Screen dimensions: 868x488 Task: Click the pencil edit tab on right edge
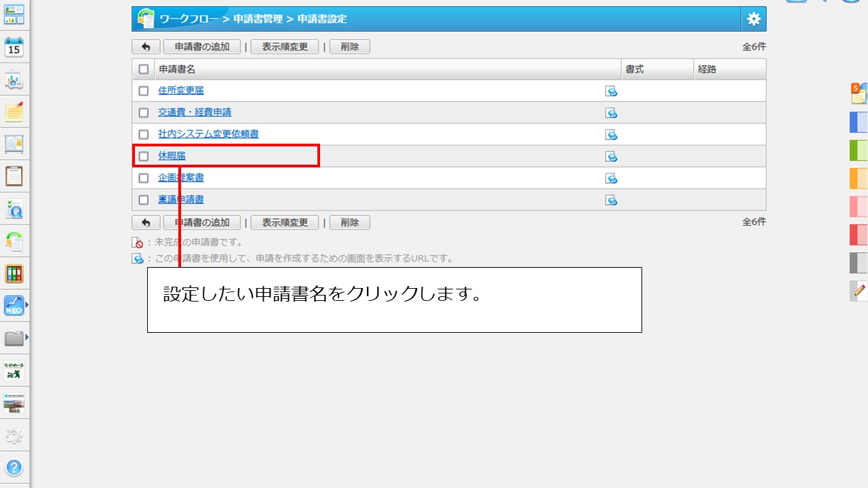point(859,291)
